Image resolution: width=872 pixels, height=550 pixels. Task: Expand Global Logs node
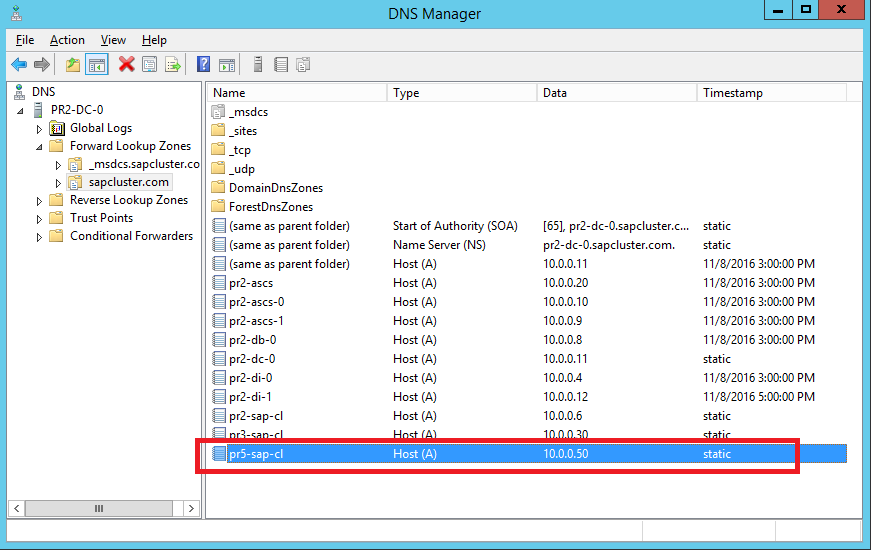pos(39,128)
